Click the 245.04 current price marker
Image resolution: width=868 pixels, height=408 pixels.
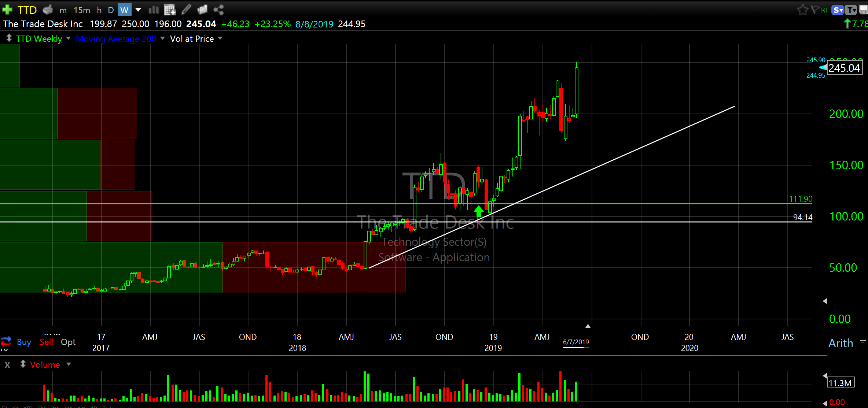[x=844, y=68]
